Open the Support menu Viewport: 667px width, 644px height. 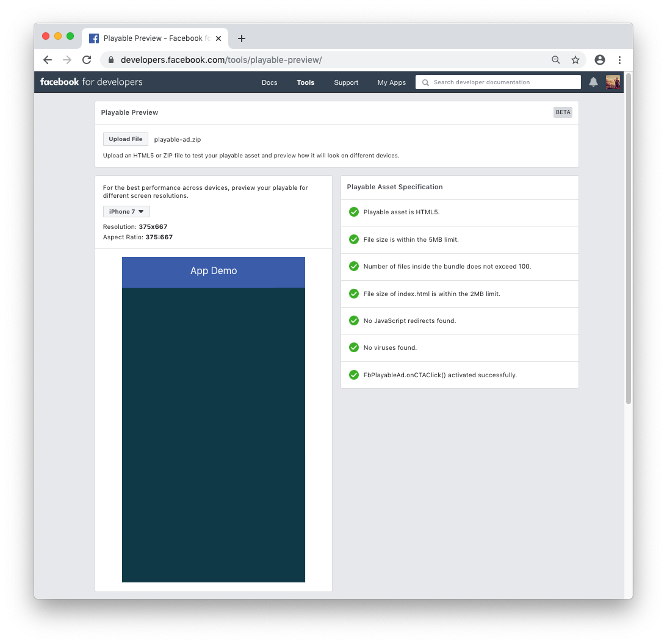(x=346, y=82)
